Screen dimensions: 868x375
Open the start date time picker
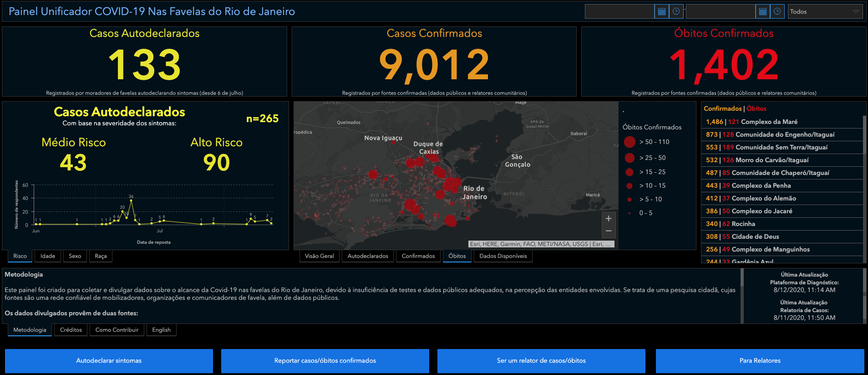tap(676, 11)
